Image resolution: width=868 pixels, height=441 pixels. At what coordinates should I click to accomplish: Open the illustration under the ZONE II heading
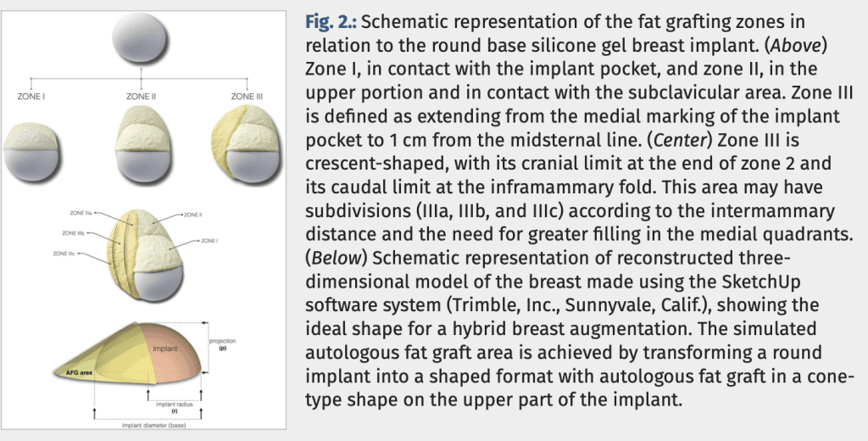point(141,142)
